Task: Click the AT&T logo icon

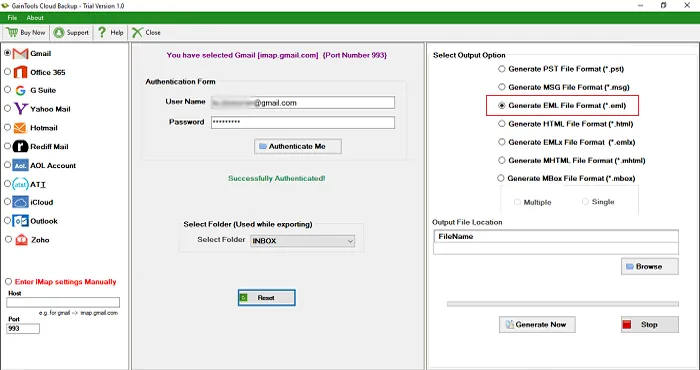Action: click(21, 184)
